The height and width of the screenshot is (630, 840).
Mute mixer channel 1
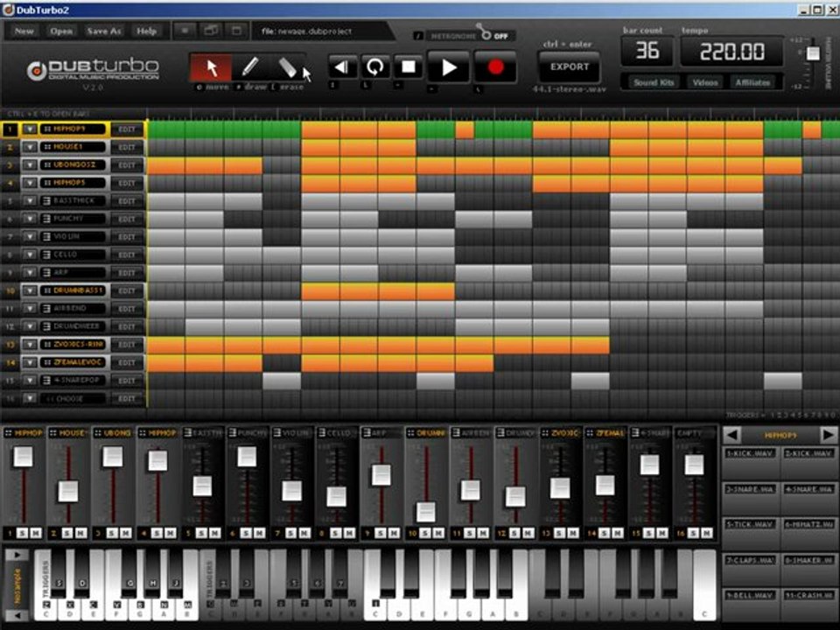click(x=35, y=533)
